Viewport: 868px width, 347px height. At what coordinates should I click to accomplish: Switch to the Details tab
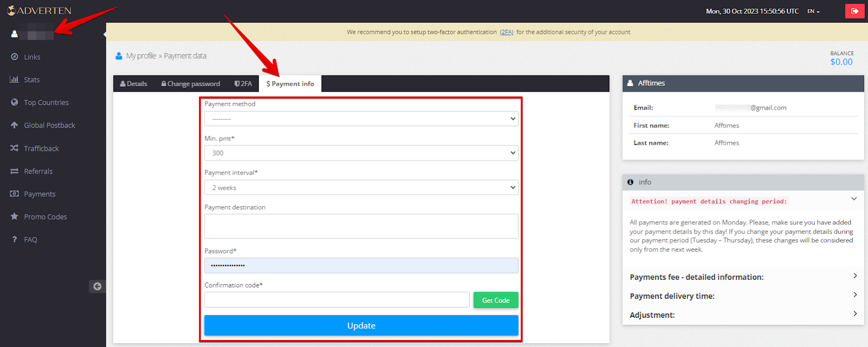pyautogui.click(x=133, y=83)
